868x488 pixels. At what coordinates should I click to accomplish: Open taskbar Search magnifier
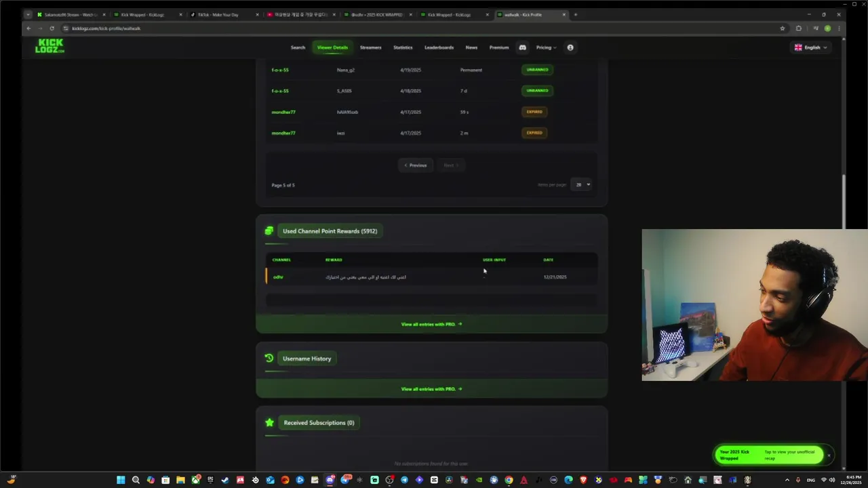(136, 480)
